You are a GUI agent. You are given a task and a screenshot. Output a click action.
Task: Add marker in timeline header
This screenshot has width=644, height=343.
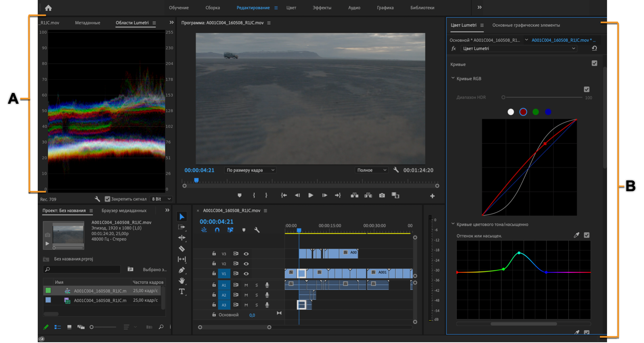coord(244,230)
